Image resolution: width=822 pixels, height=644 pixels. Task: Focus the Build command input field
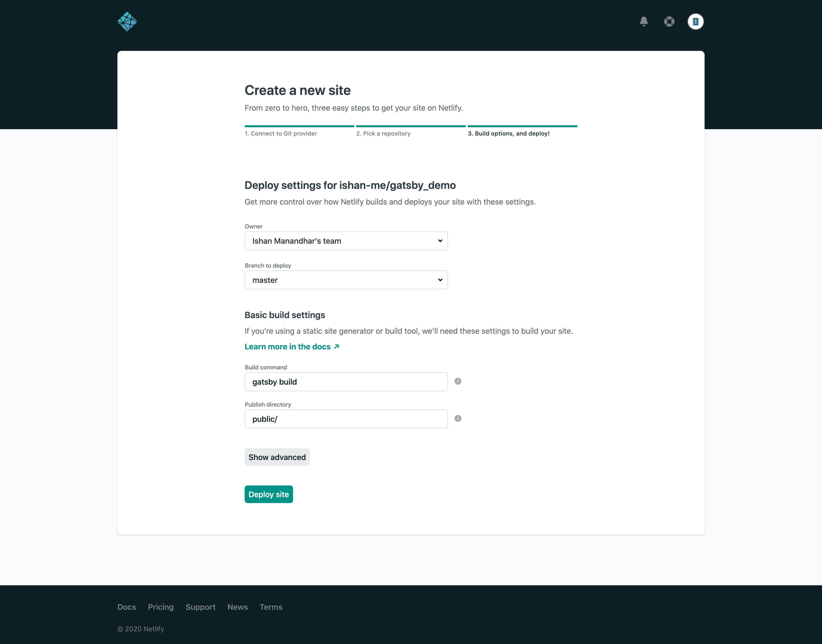coord(346,382)
